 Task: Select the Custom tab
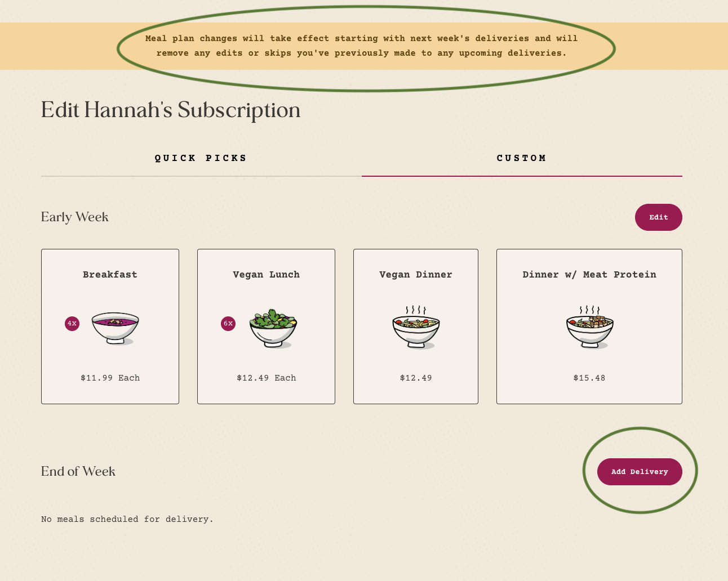pos(522,158)
